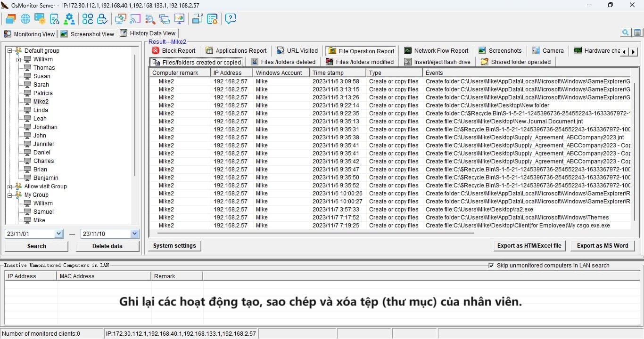The image size is (644, 339).
Task: Click the horizontal scrollbar of results table
Action: tap(316, 233)
